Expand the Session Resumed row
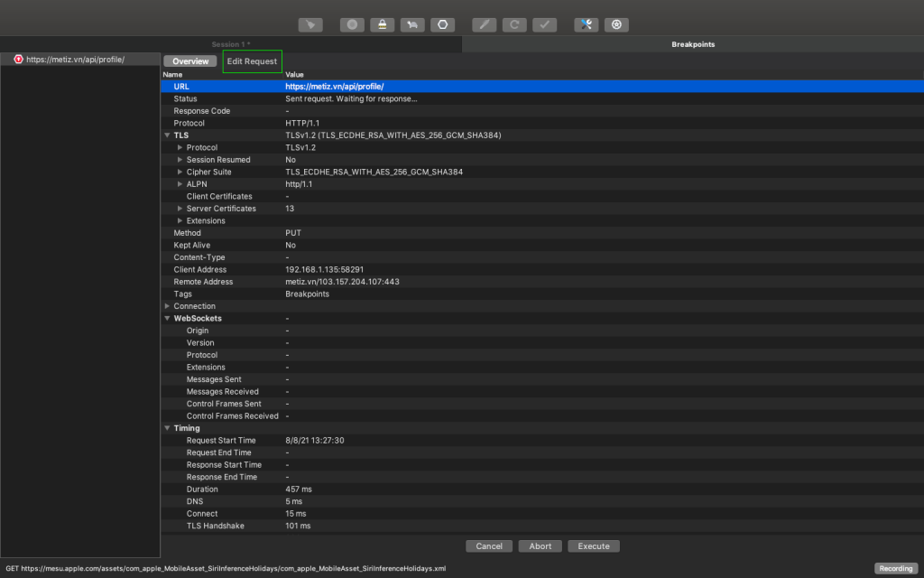 [x=180, y=160]
